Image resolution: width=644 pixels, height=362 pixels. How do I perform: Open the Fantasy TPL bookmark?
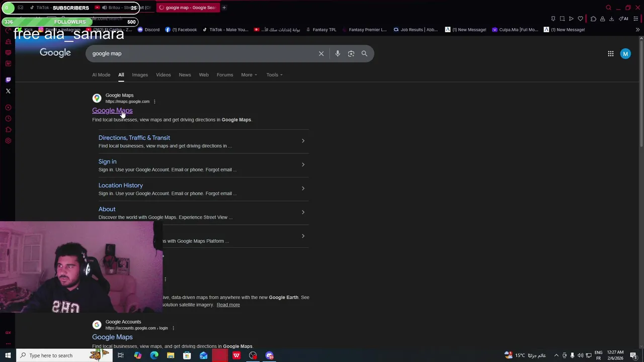pyautogui.click(x=320, y=30)
